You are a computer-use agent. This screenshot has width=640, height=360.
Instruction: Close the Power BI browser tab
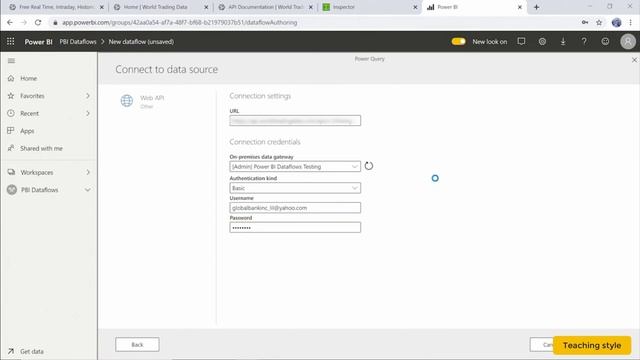pos(520,7)
